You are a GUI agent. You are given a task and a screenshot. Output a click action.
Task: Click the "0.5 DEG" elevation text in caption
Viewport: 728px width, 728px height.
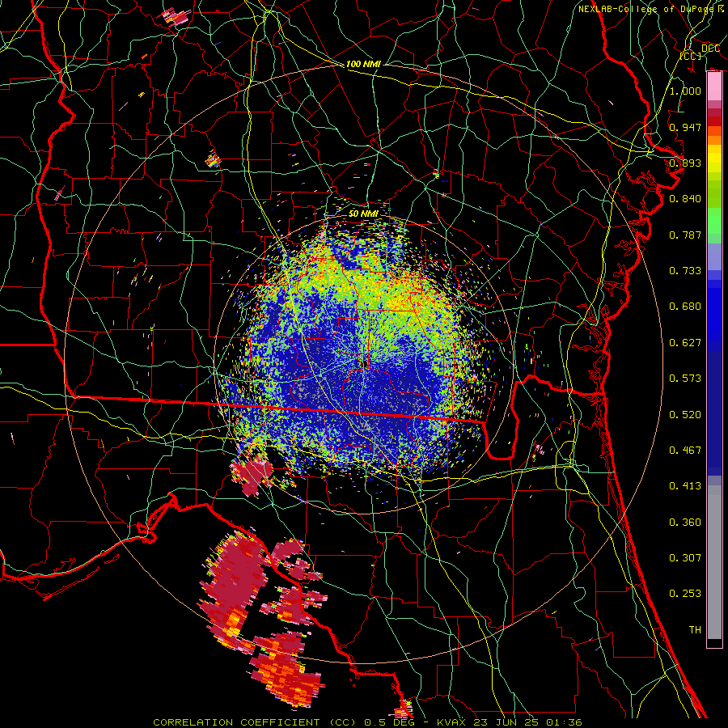pos(389,722)
